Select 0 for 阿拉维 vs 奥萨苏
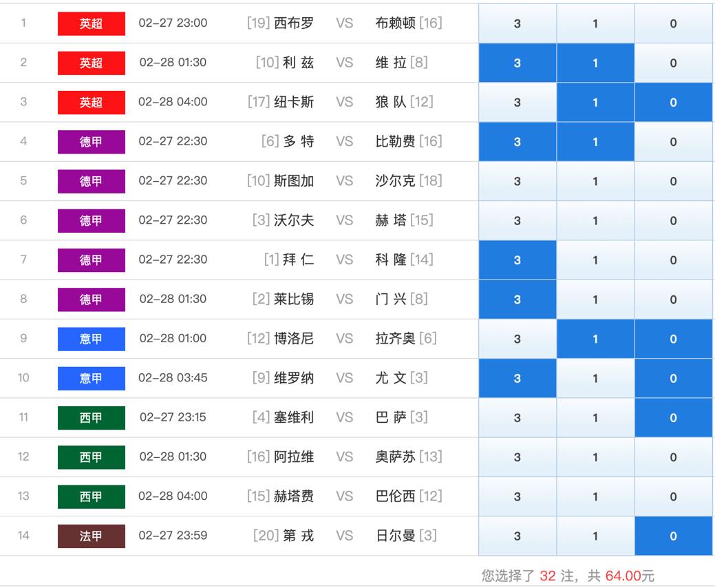715x588 pixels. pos(674,457)
